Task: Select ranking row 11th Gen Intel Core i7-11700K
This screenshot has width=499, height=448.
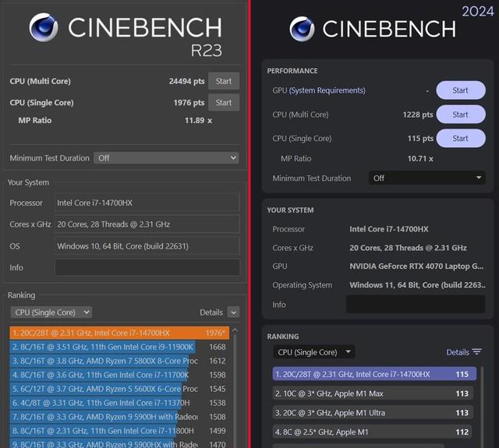Action: pyautogui.click(x=119, y=375)
